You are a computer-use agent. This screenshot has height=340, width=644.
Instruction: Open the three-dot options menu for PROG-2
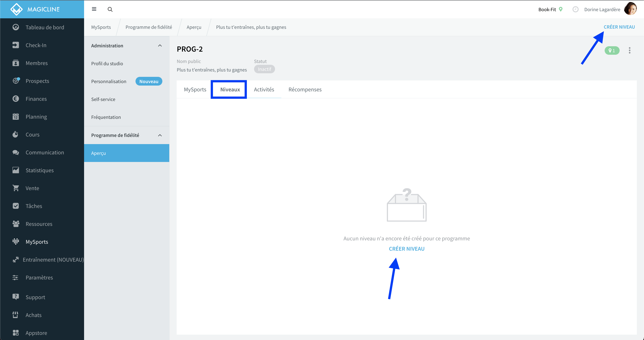tap(629, 50)
